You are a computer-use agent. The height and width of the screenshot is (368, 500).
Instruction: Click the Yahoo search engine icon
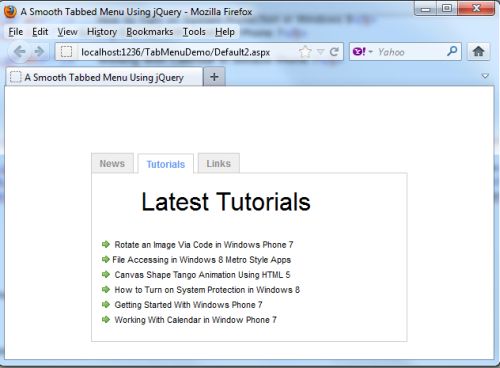(x=359, y=52)
